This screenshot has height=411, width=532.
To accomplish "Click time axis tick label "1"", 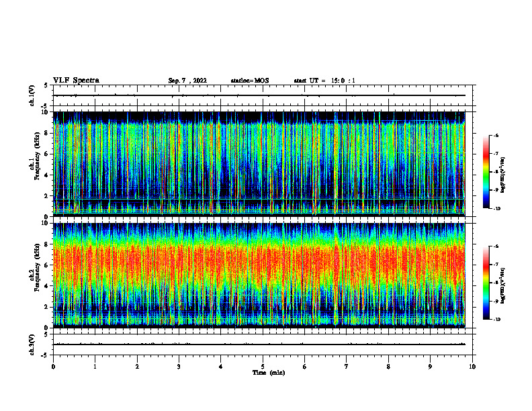I will point(95,367).
